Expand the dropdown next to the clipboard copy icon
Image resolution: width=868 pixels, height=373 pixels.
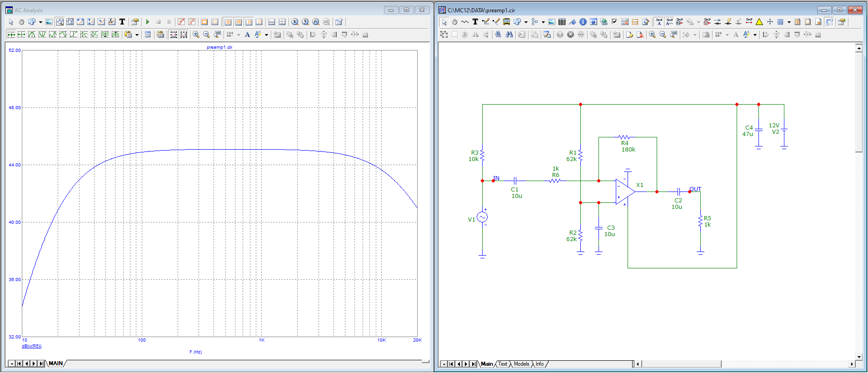[137, 35]
